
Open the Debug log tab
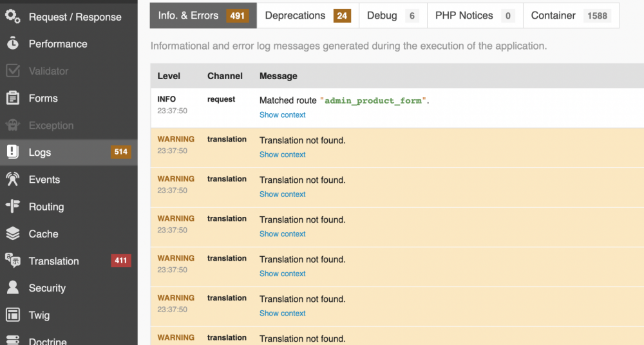[x=392, y=15]
